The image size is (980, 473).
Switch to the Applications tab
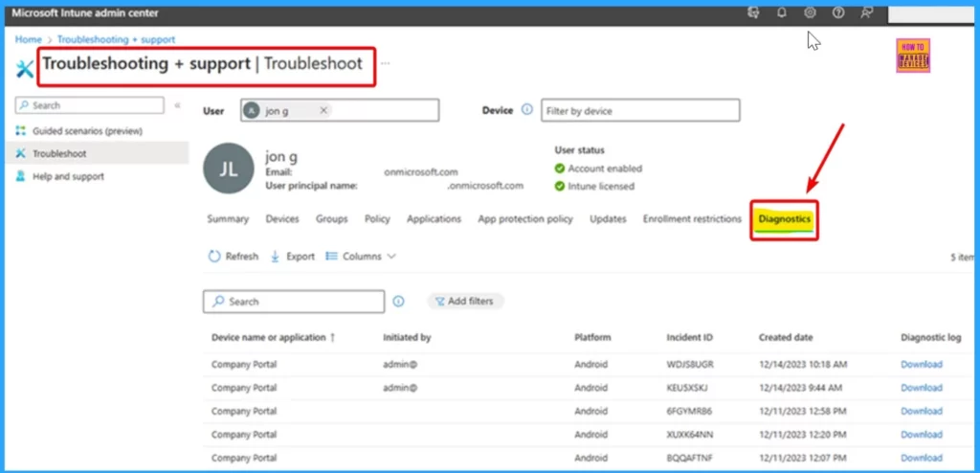pyautogui.click(x=434, y=219)
